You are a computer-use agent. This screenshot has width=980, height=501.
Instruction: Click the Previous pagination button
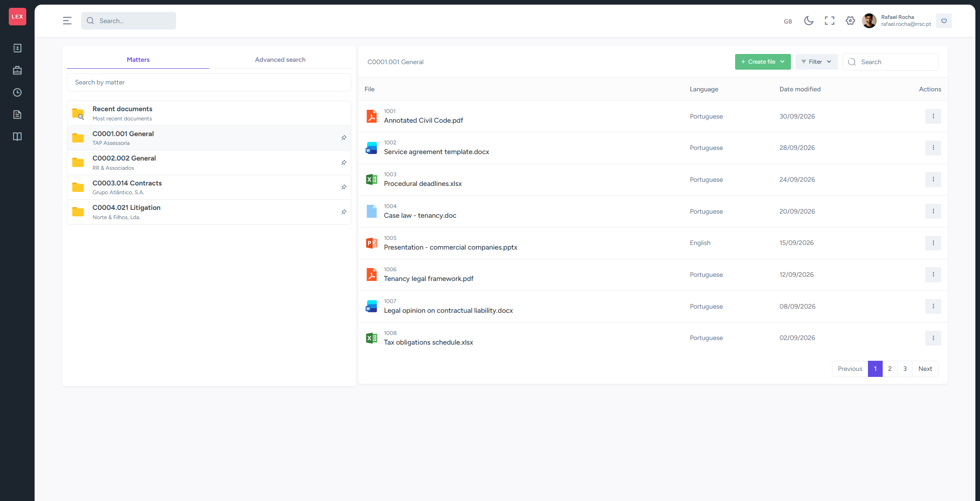[x=850, y=369]
